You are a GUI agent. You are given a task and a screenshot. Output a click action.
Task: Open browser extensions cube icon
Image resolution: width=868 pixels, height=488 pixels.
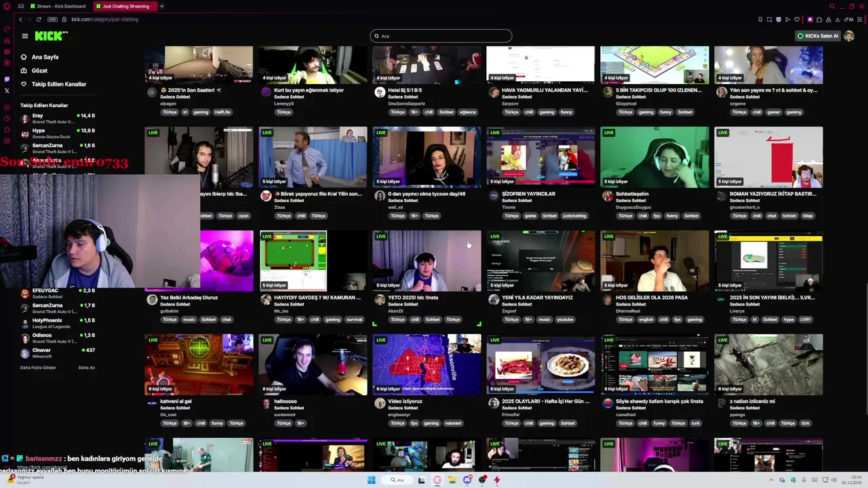[x=819, y=19]
